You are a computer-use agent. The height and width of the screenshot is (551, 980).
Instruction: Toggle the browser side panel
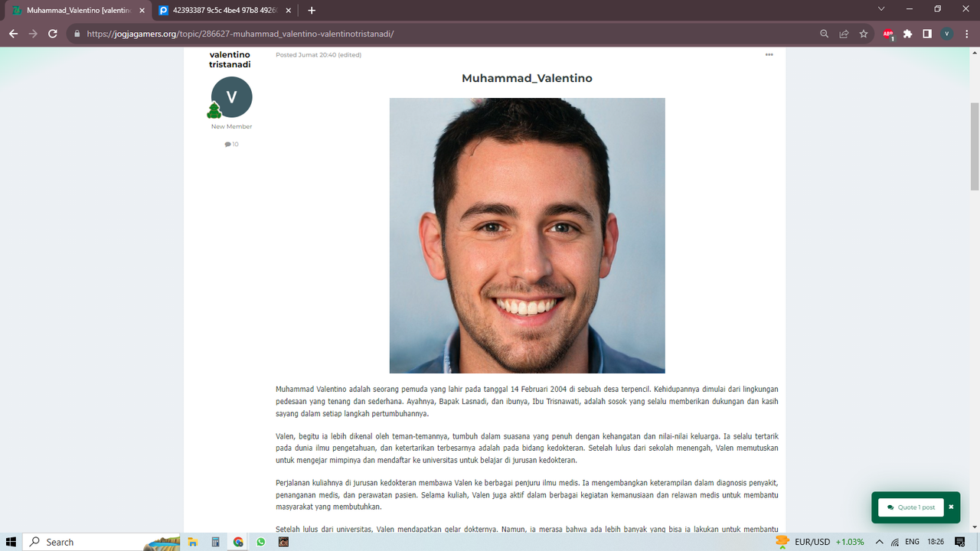pos(927,34)
